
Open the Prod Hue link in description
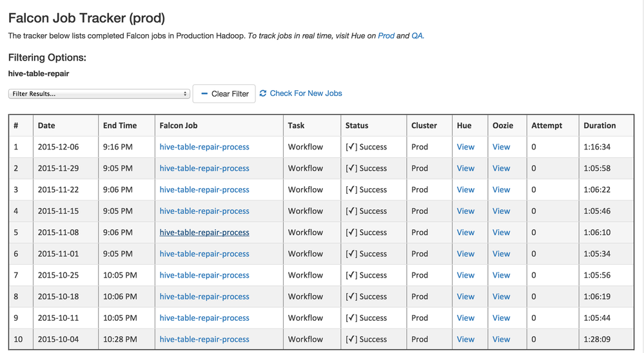coord(386,35)
